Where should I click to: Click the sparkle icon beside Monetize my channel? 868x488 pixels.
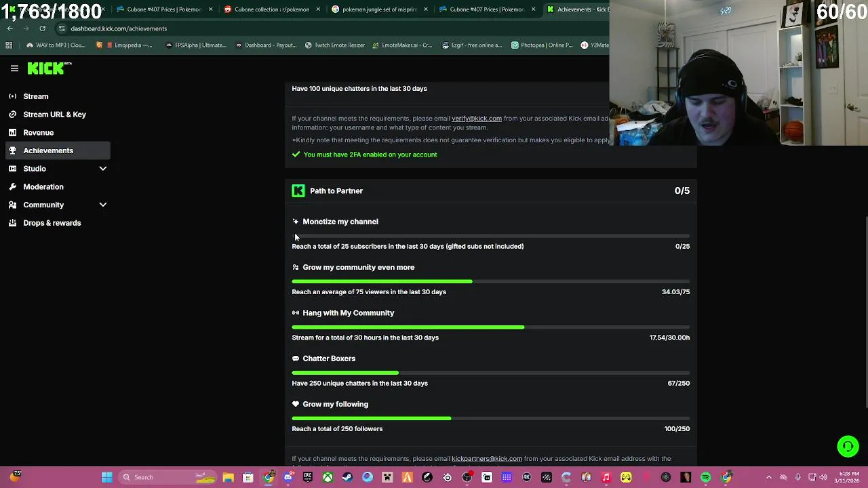click(x=296, y=222)
